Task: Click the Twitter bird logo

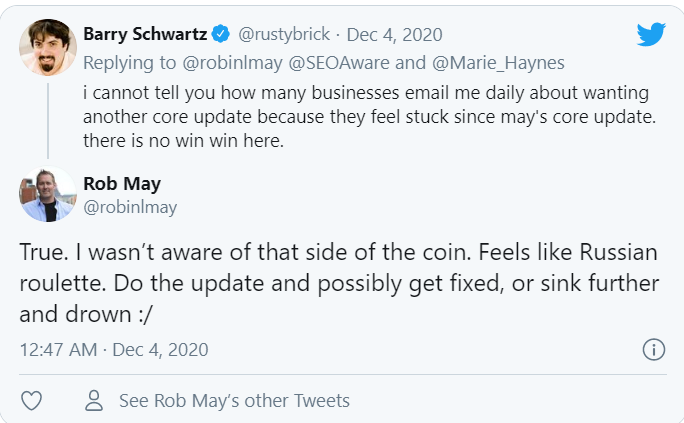Action: pyautogui.click(x=651, y=36)
